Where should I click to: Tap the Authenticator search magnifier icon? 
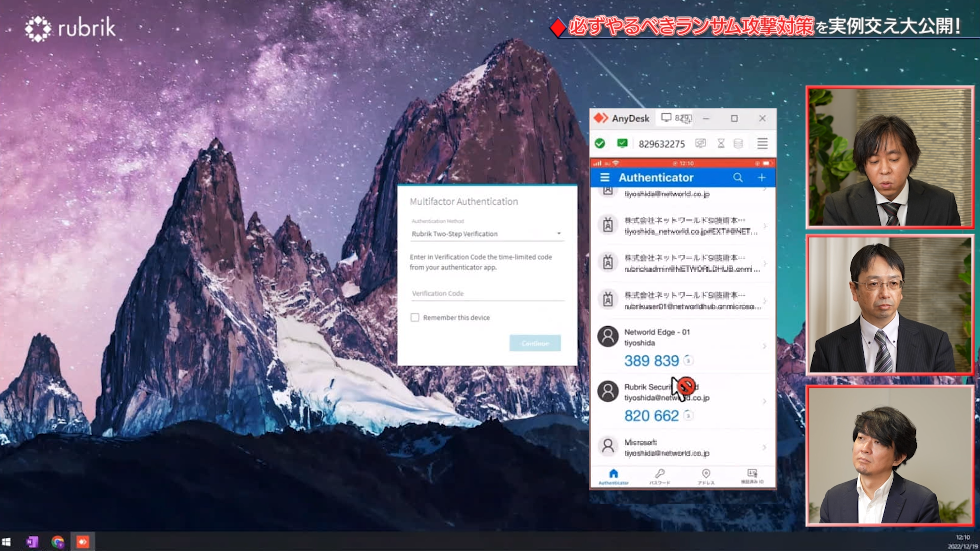738,178
